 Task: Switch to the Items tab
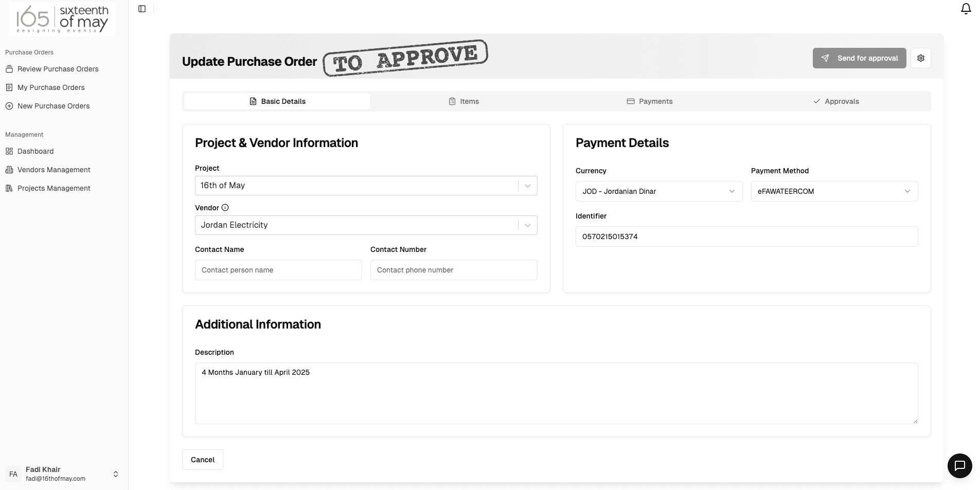pos(464,101)
